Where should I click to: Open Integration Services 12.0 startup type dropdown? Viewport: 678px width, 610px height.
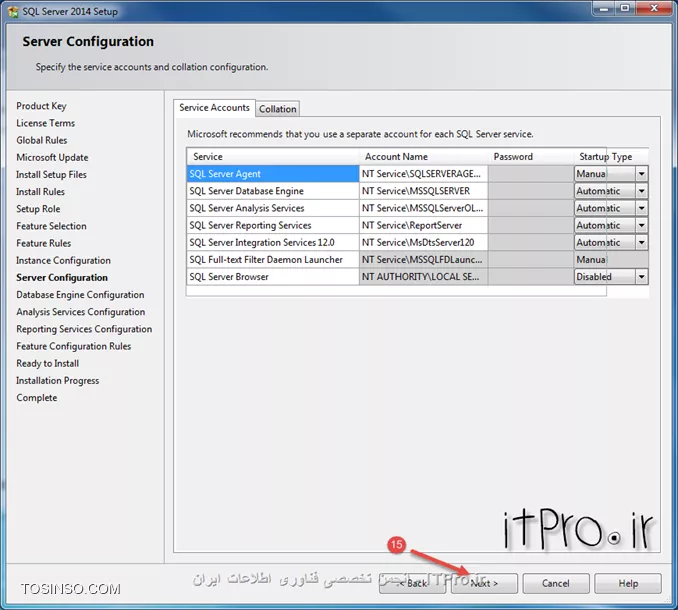[641, 243]
